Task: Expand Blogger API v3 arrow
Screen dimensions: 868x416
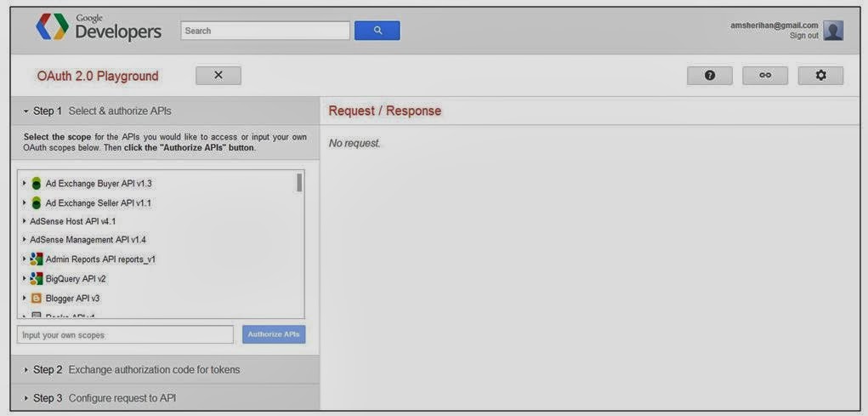Action: pyautogui.click(x=25, y=298)
